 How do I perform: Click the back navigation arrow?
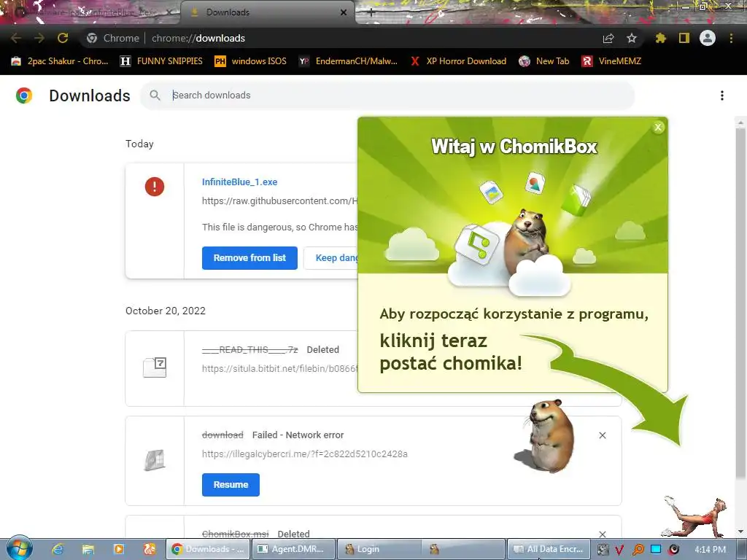pyautogui.click(x=16, y=38)
